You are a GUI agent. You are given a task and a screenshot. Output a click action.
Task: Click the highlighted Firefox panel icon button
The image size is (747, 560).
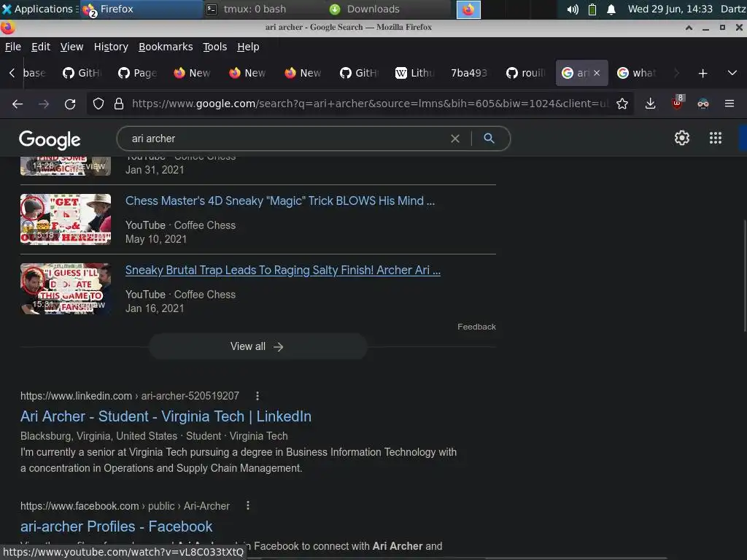click(468, 9)
